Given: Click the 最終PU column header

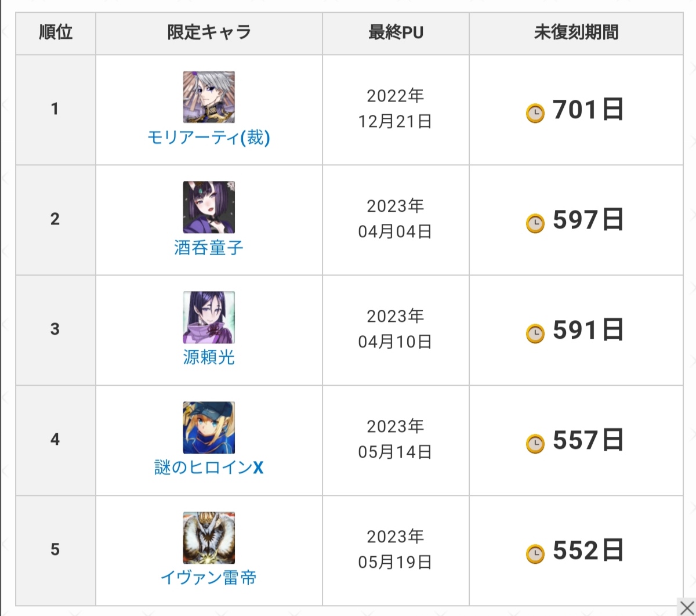Looking at the screenshot, I should pos(396,32).
